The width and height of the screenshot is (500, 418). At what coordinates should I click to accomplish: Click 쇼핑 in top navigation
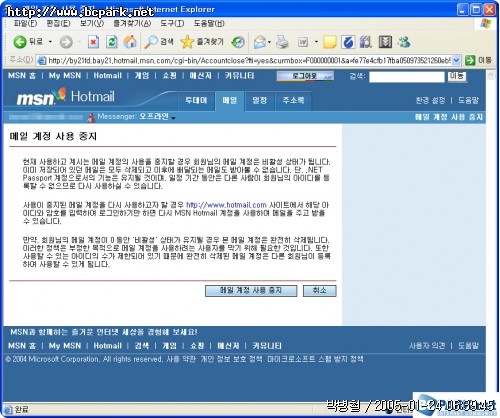[169, 76]
